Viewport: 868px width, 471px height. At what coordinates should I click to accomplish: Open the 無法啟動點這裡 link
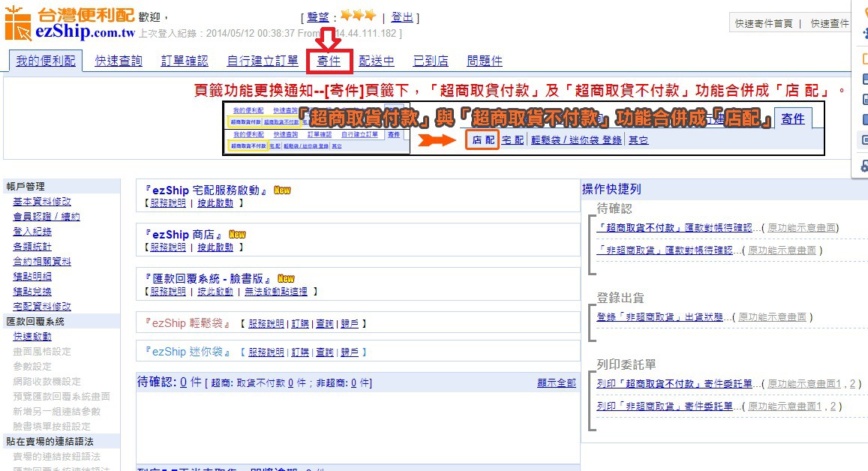tap(276, 292)
